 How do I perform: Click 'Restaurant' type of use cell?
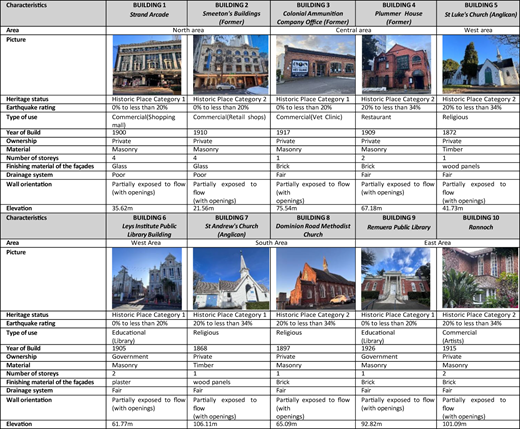click(376, 117)
